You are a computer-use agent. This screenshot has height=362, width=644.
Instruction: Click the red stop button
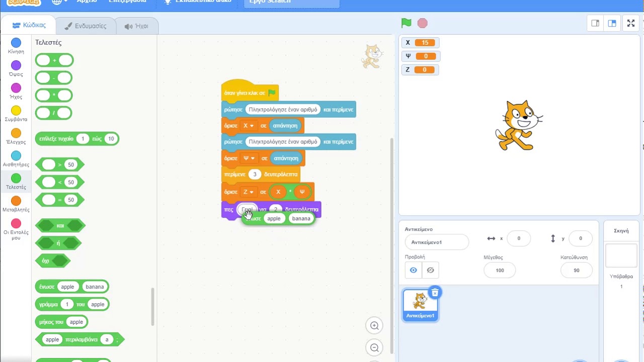[423, 23]
